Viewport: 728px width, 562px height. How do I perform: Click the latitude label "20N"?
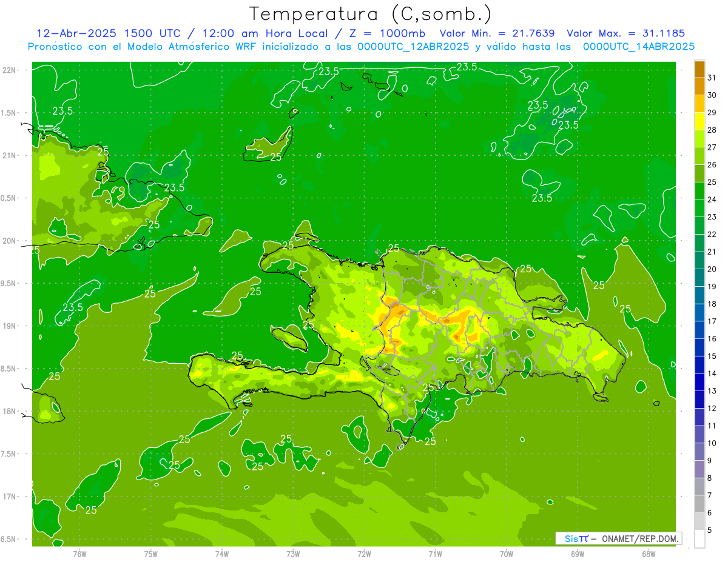[9, 241]
